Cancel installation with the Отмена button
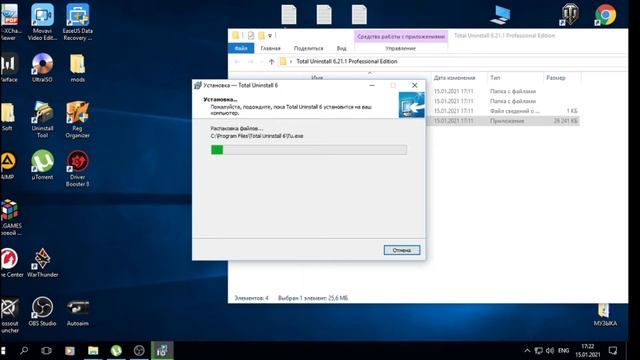Screen dimensions: 640x360 (402, 250)
